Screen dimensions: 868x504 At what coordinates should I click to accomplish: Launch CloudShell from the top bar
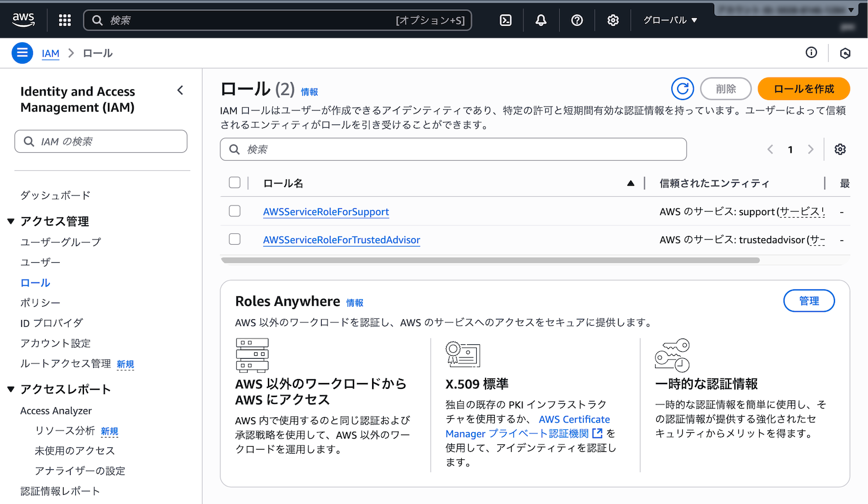tap(505, 20)
